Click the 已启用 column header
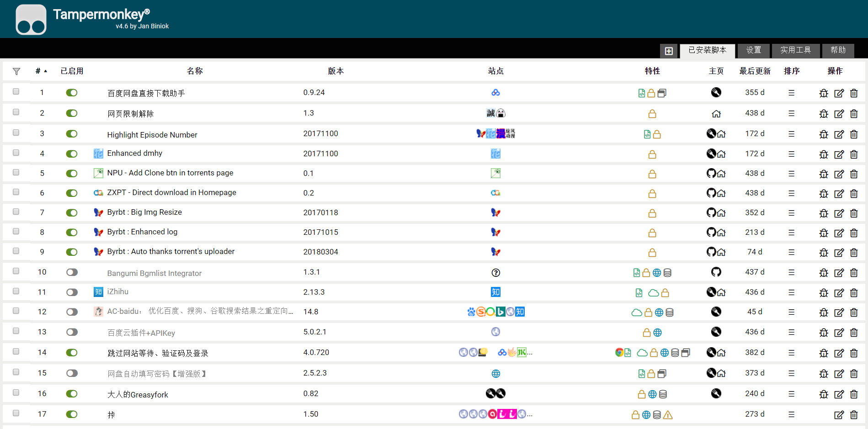 point(72,71)
